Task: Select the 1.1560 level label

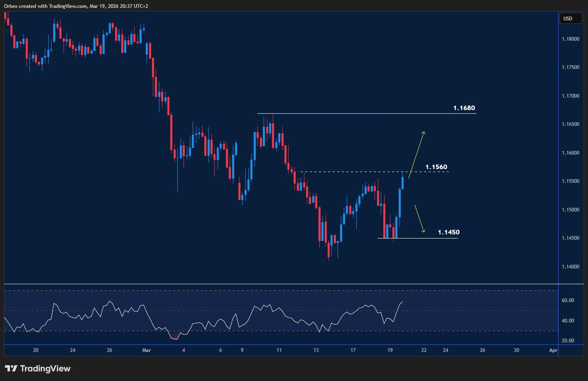Action: click(436, 167)
